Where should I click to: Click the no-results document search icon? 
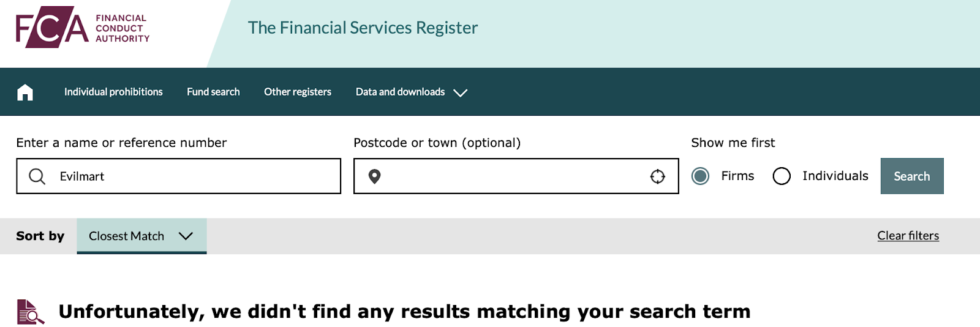[31, 312]
